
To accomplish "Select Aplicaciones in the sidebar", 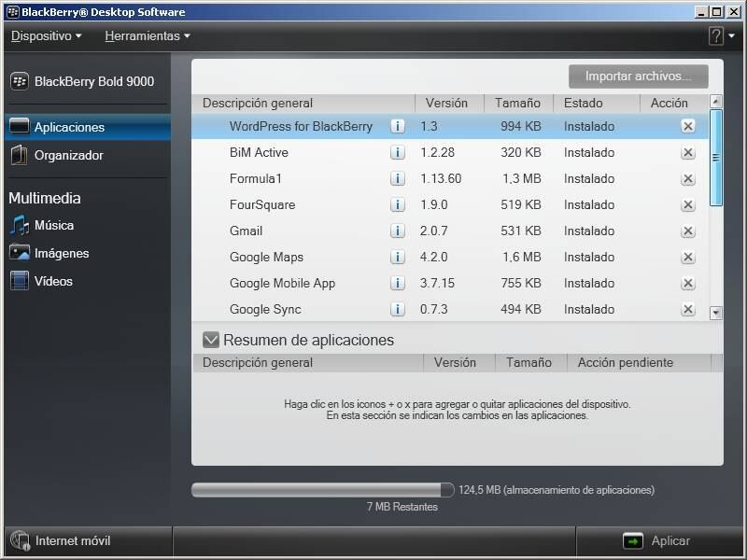I will coord(69,127).
